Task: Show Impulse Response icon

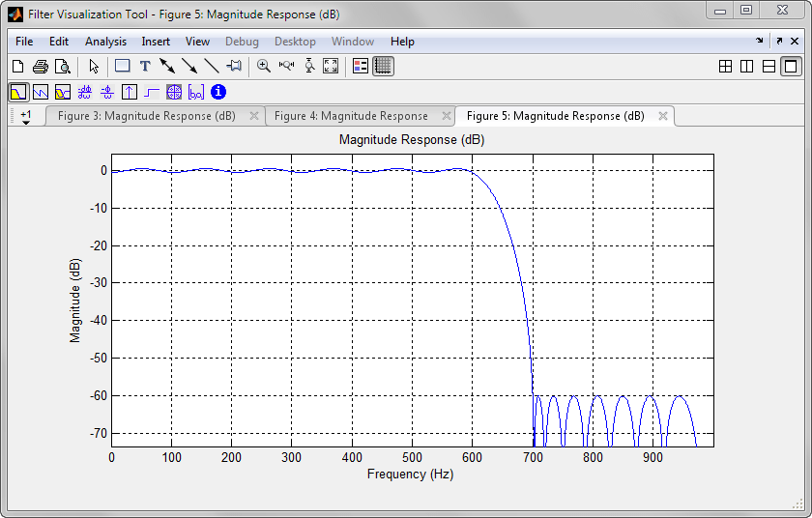Action: [129, 92]
